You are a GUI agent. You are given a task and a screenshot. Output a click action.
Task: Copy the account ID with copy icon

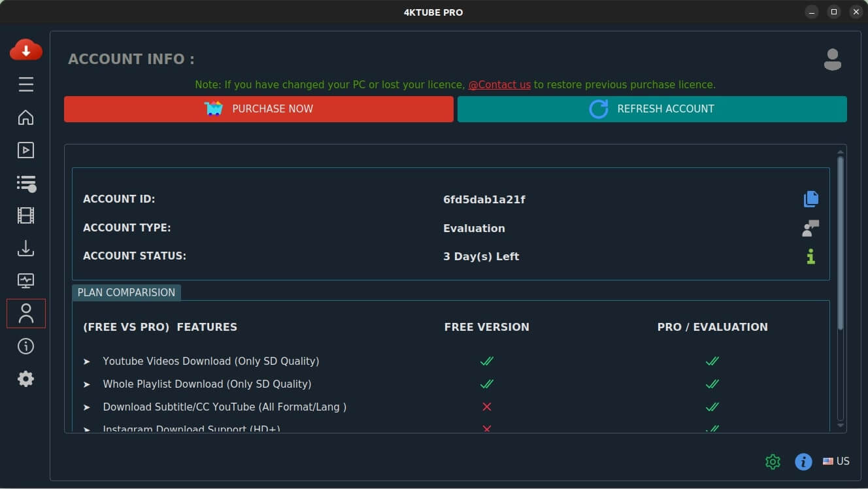(810, 199)
